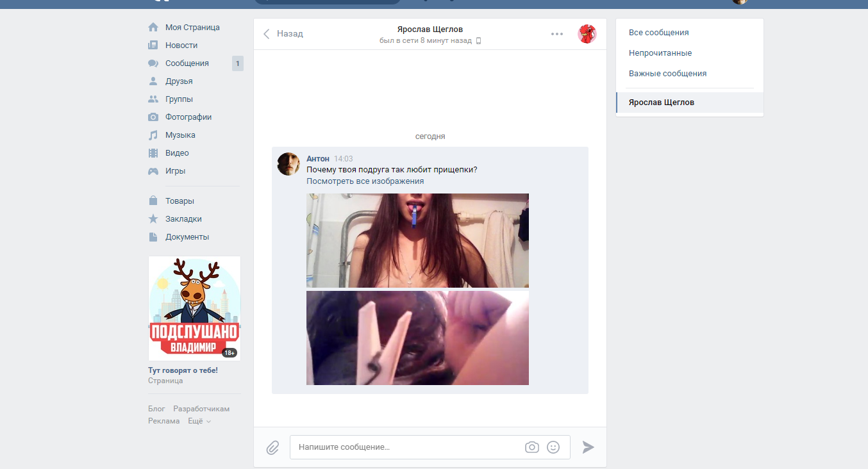Open Ярослав Щеглов profile from chat title
Image resolution: width=868 pixels, height=469 pixels.
(430, 29)
